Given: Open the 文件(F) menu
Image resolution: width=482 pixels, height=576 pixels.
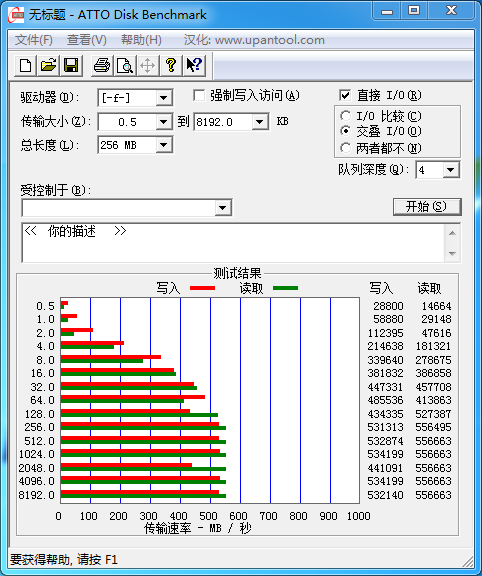Looking at the screenshot, I should pyautogui.click(x=34, y=40).
